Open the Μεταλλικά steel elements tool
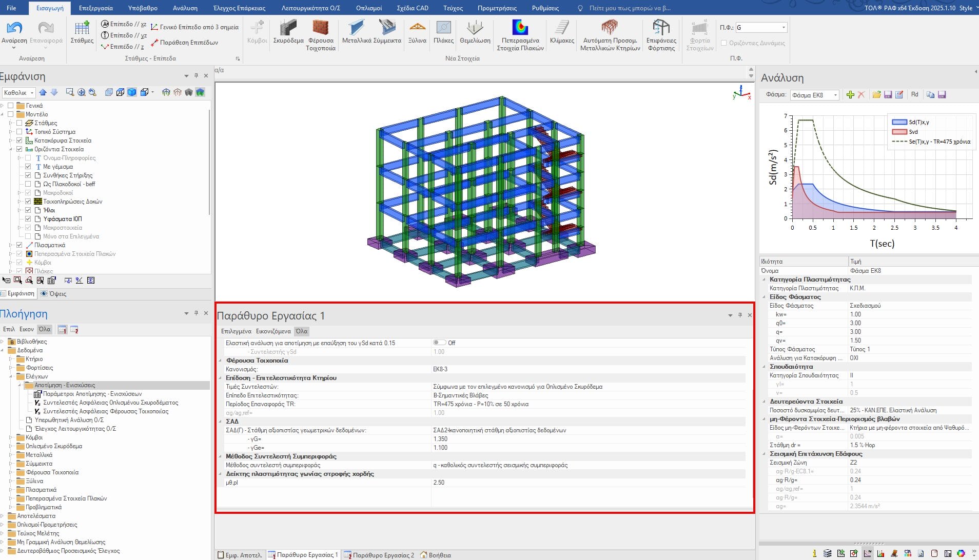This screenshot has height=560, width=979. coord(357,28)
